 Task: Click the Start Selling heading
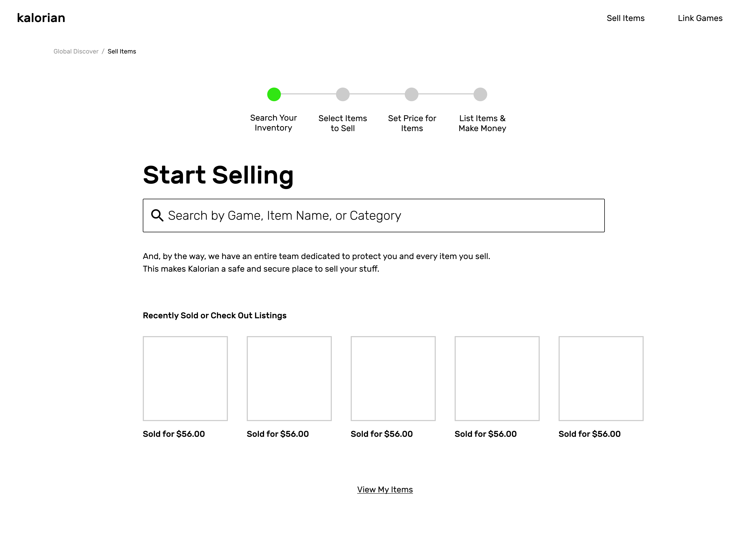[218, 175]
